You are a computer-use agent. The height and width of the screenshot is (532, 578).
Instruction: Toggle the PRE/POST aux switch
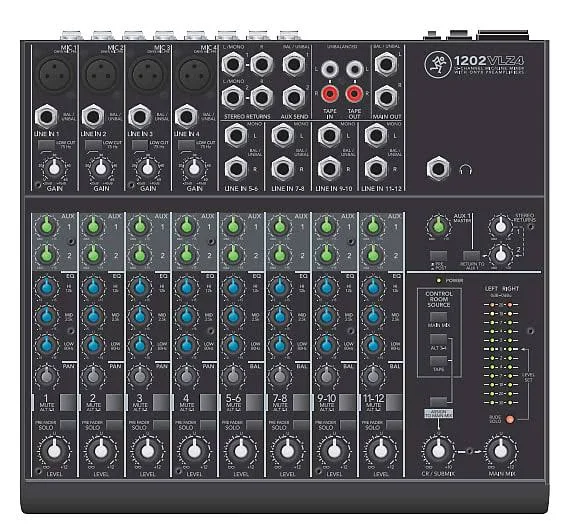(x=438, y=256)
